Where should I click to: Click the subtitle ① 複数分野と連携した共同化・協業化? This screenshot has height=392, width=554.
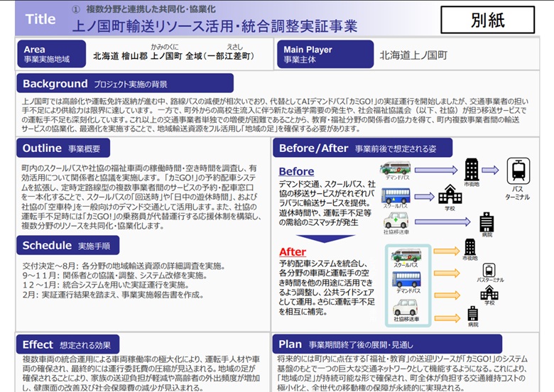point(143,9)
